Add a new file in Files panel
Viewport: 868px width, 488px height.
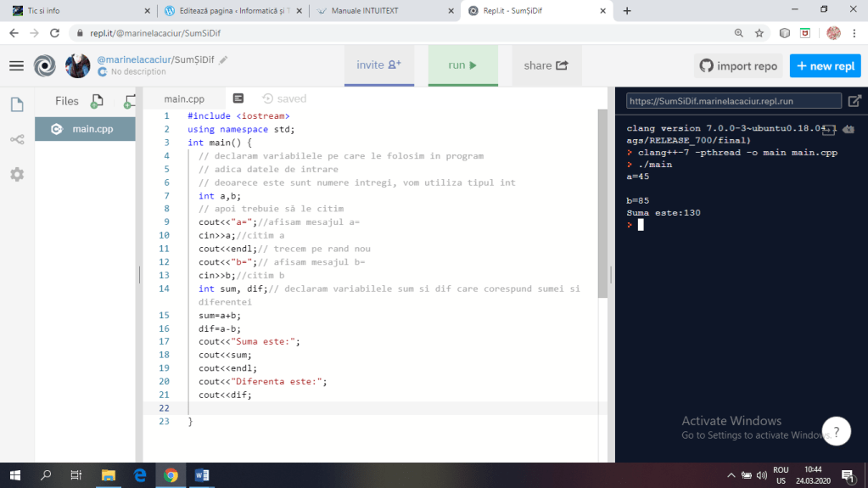[x=97, y=101]
